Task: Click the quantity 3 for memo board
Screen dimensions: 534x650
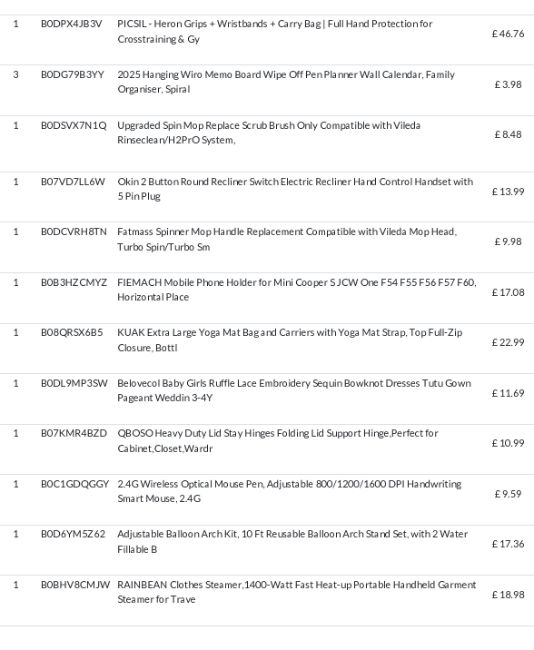Action: coord(16,75)
